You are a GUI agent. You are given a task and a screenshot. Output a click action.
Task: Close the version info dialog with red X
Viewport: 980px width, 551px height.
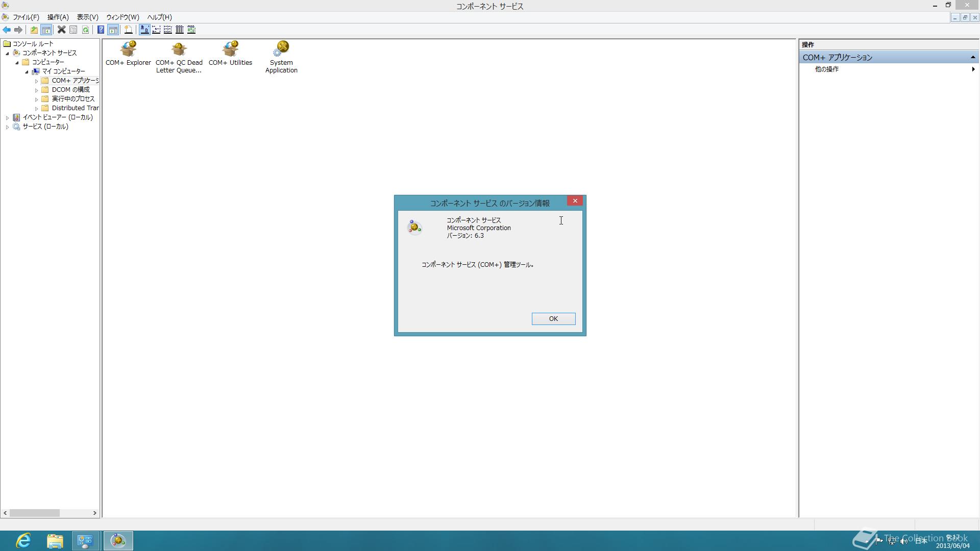point(575,201)
